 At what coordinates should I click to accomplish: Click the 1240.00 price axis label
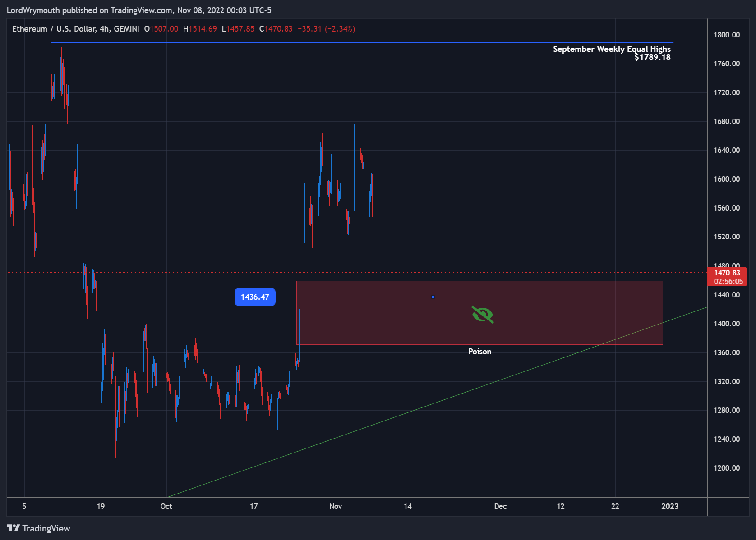[x=727, y=439]
